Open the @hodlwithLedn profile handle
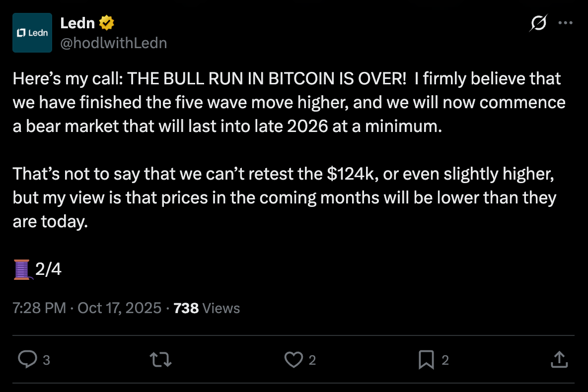 pos(114,43)
